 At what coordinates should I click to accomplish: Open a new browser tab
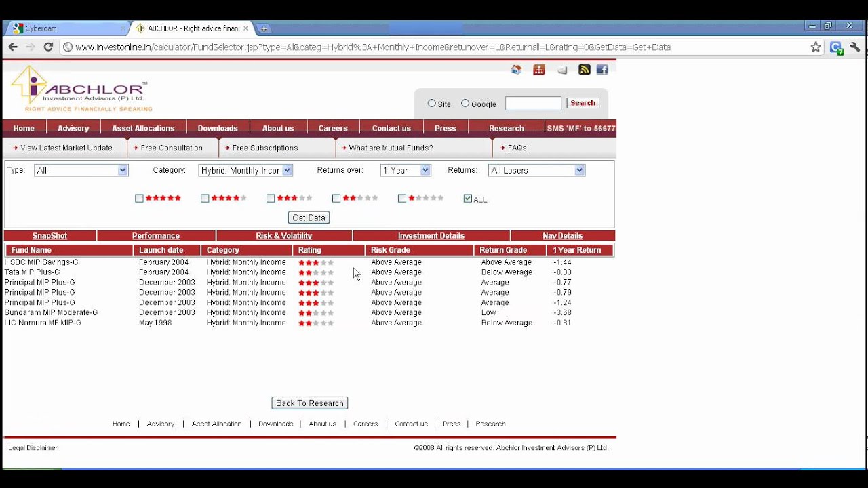(264, 28)
